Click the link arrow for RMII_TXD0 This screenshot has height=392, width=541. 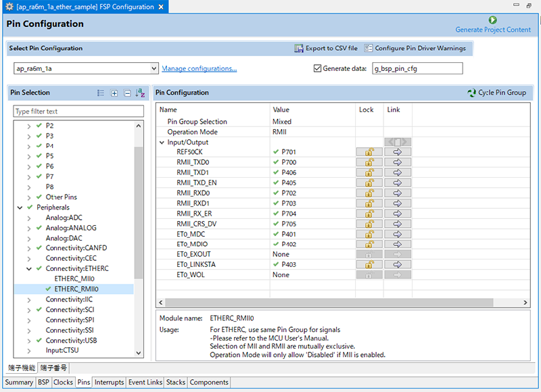click(398, 162)
